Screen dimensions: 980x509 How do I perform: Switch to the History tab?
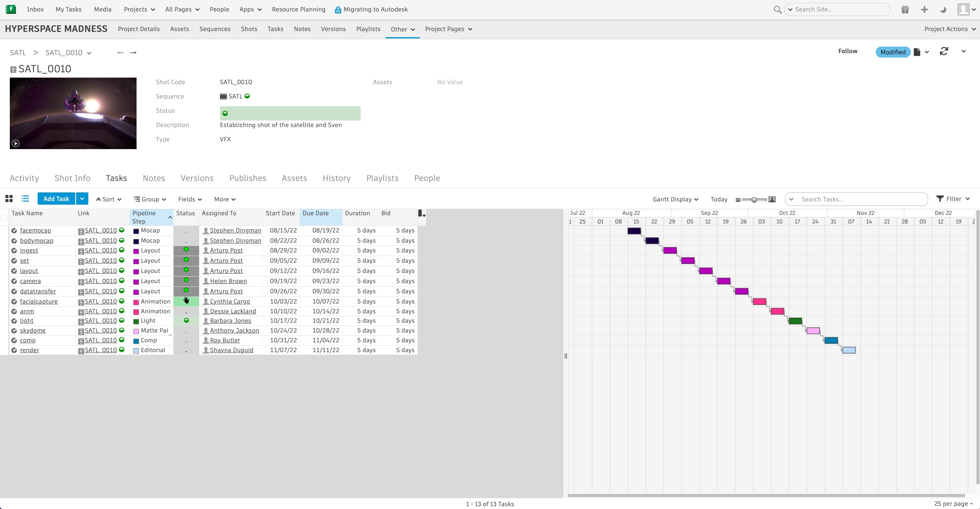click(x=336, y=178)
